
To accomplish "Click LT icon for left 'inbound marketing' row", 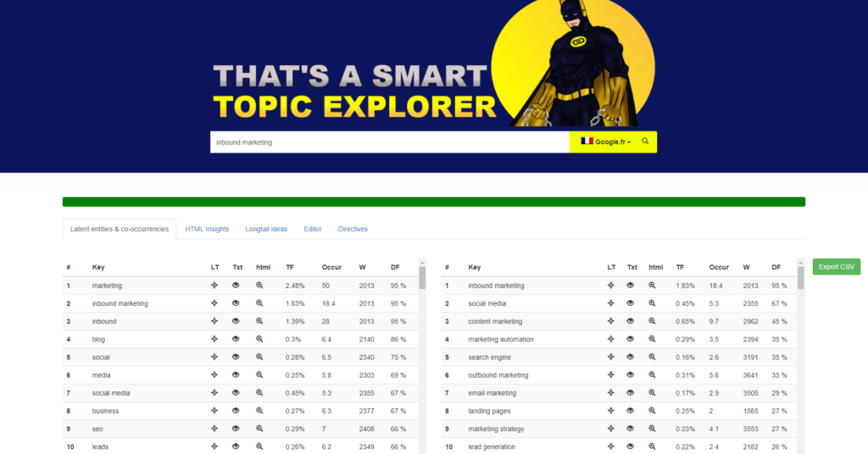I will (214, 303).
